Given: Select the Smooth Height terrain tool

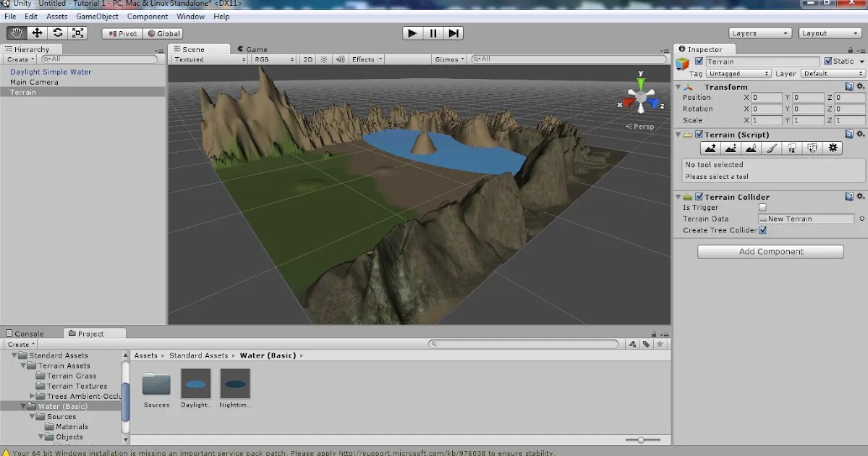Looking at the screenshot, I should (751, 148).
